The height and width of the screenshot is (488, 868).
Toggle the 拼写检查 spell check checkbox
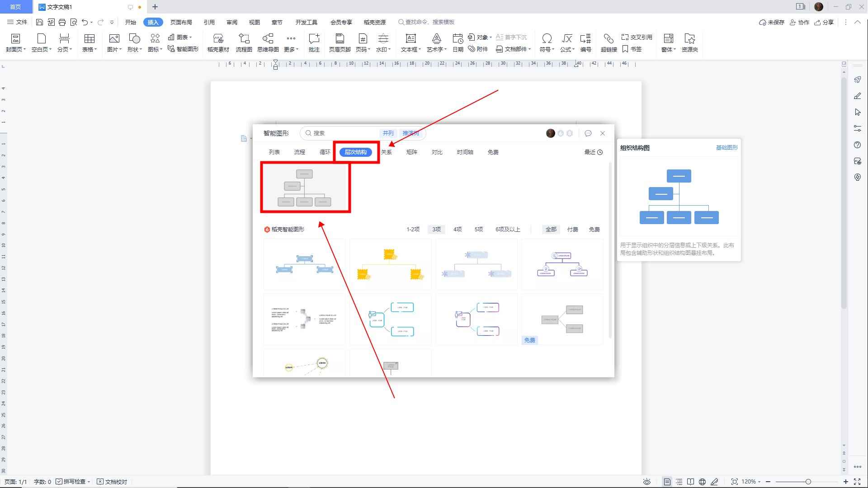[59, 482]
